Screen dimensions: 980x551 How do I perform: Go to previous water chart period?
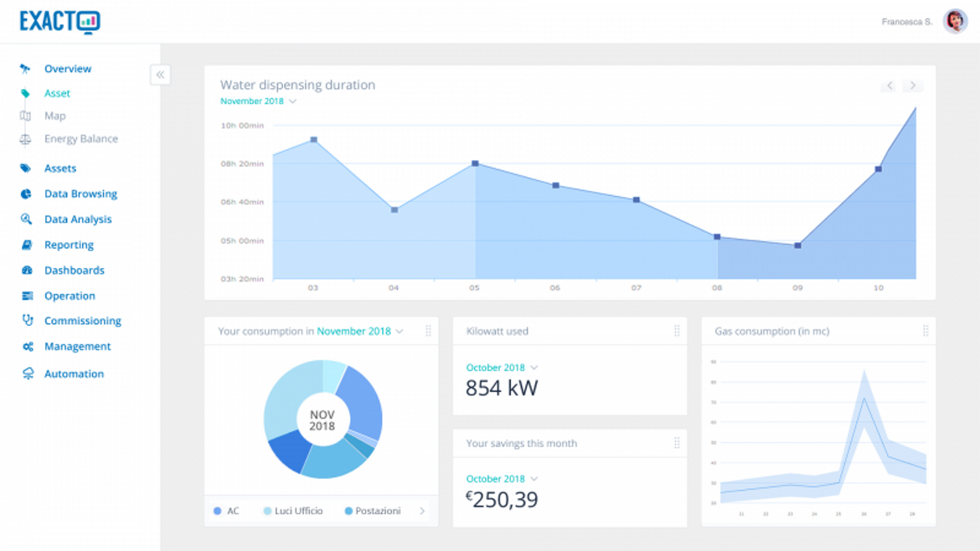890,85
